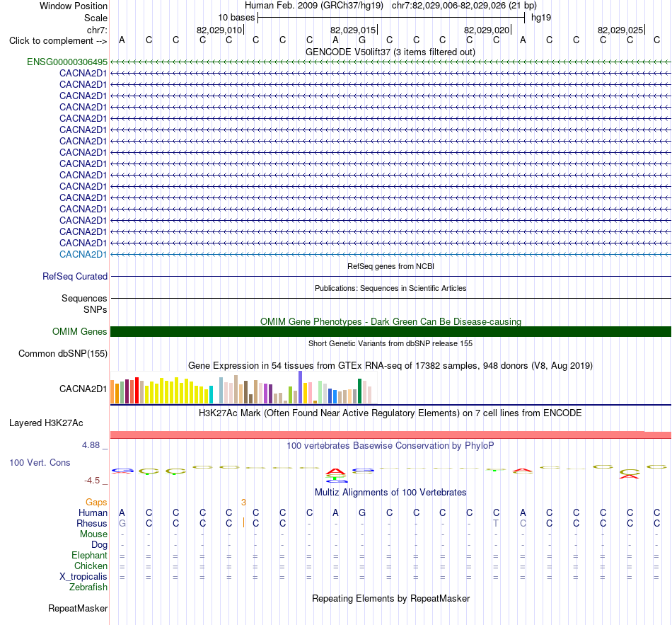Select the Scale track label
The width and height of the screenshot is (672, 625).
coord(95,18)
